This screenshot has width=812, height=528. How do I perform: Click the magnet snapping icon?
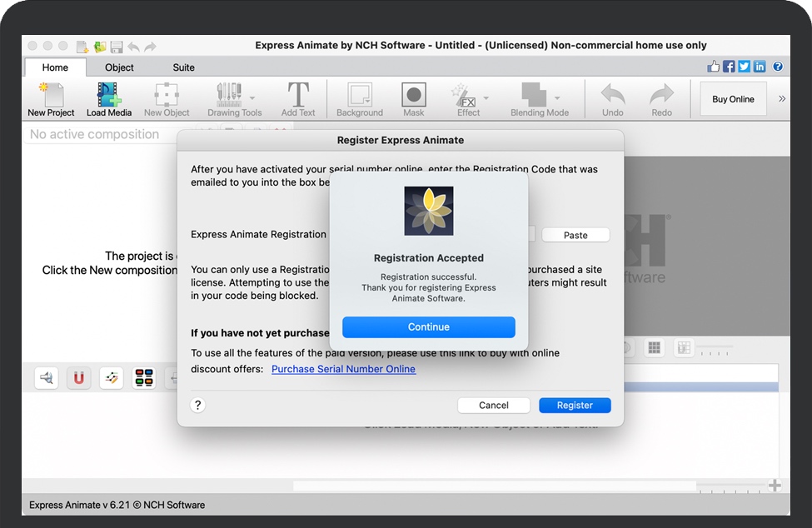pyautogui.click(x=79, y=378)
